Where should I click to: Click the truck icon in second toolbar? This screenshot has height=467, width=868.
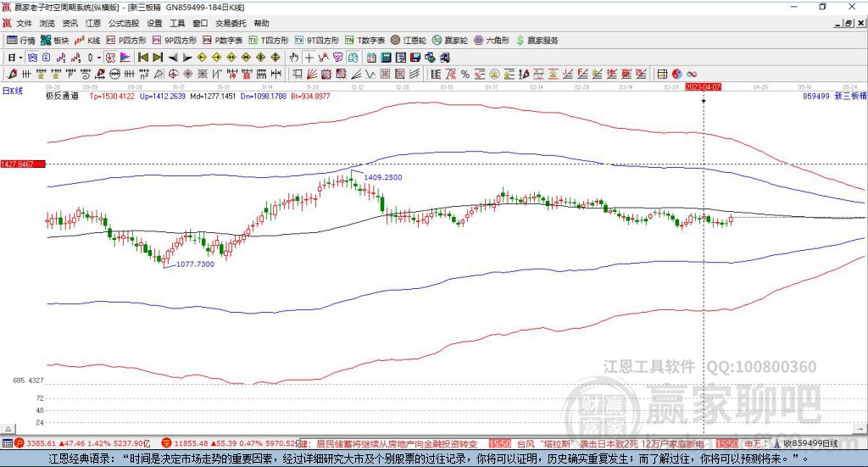444,58
